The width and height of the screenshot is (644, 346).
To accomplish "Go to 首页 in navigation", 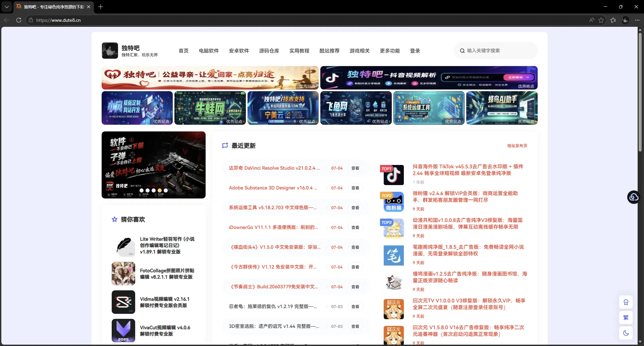I will (183, 51).
